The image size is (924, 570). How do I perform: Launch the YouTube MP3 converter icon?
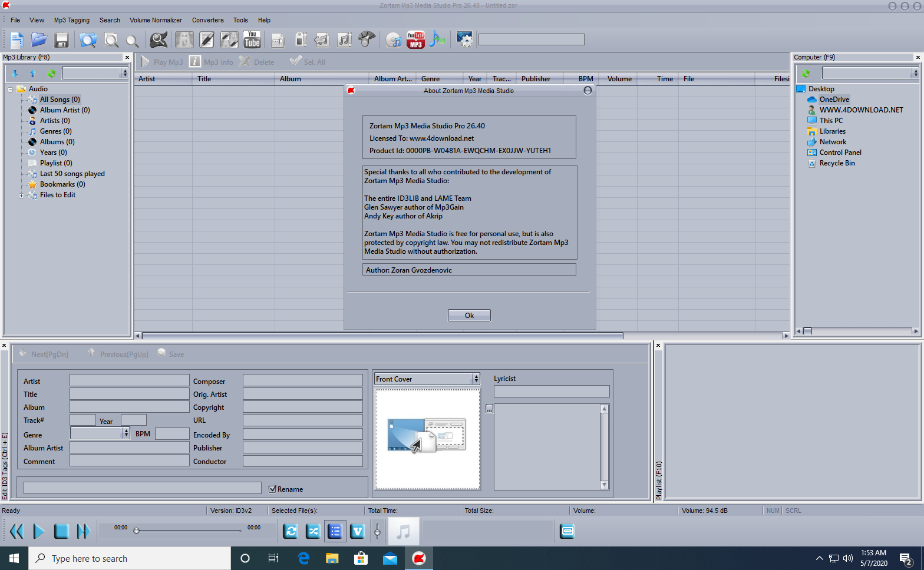[x=416, y=39]
